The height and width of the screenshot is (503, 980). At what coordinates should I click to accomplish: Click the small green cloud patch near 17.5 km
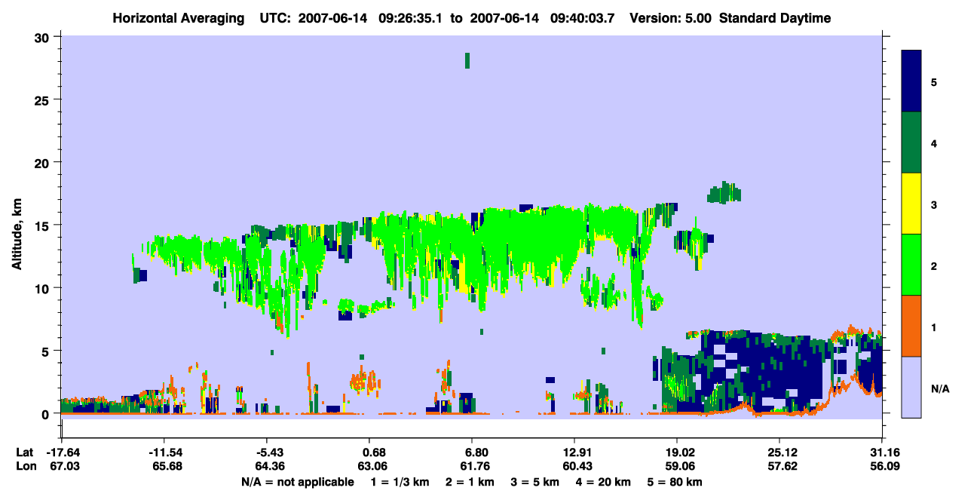point(724,192)
